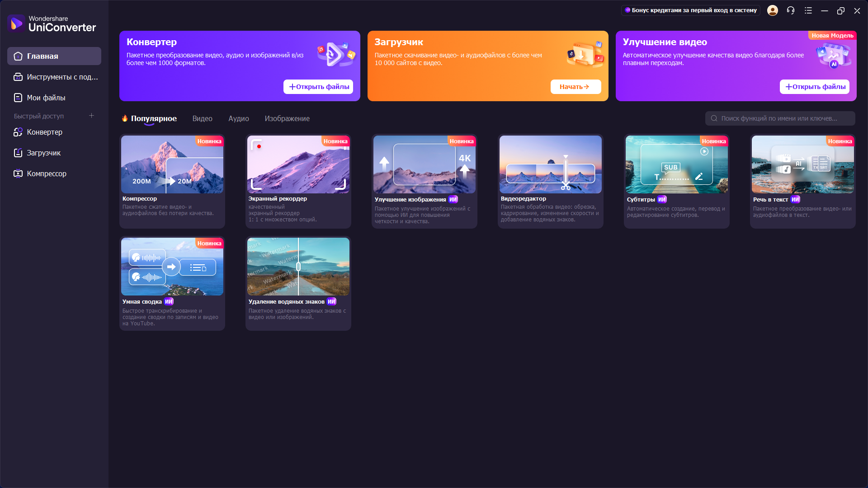Open support via the headset icon
The height and width of the screenshot is (488, 868).
791,10
